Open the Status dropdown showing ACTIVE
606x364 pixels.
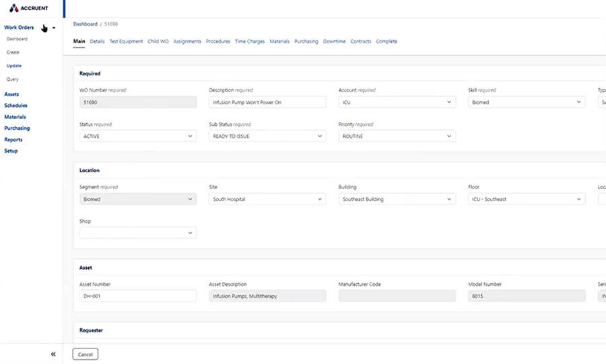pos(138,137)
